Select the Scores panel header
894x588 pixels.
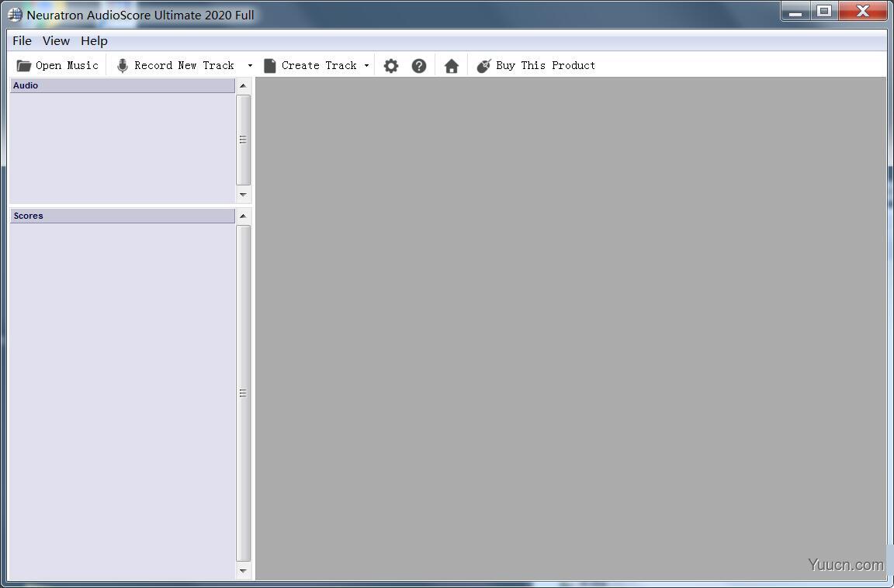click(122, 216)
